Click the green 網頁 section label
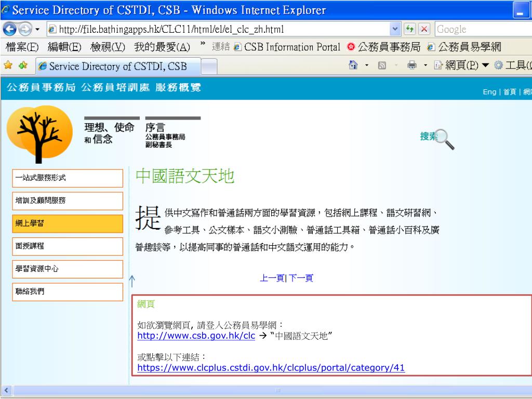Screen dimensions: 532x399 pyautogui.click(x=146, y=304)
